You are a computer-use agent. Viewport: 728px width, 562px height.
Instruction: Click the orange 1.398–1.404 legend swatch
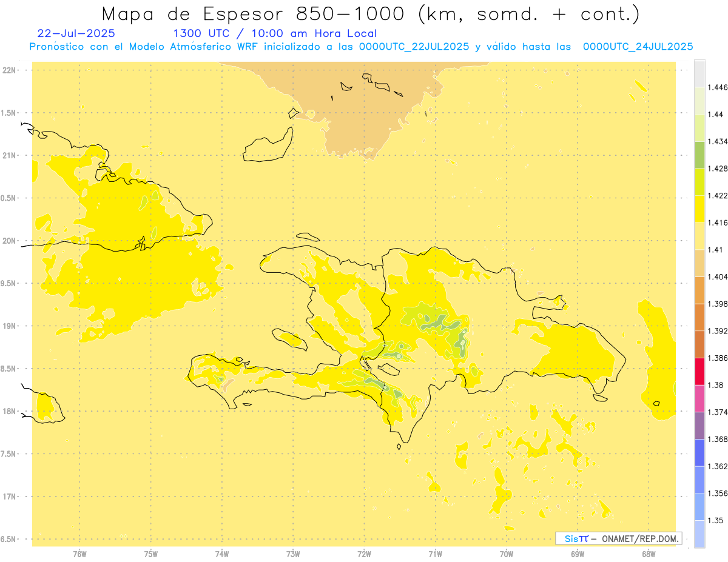click(699, 290)
